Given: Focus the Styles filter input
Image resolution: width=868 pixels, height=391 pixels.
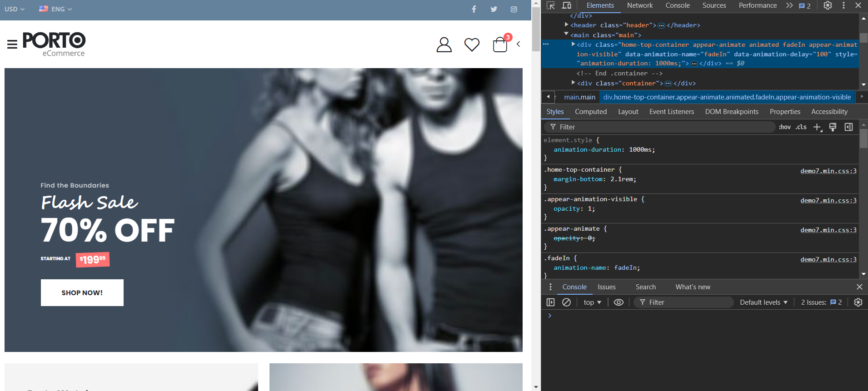Looking at the screenshot, I should 660,127.
